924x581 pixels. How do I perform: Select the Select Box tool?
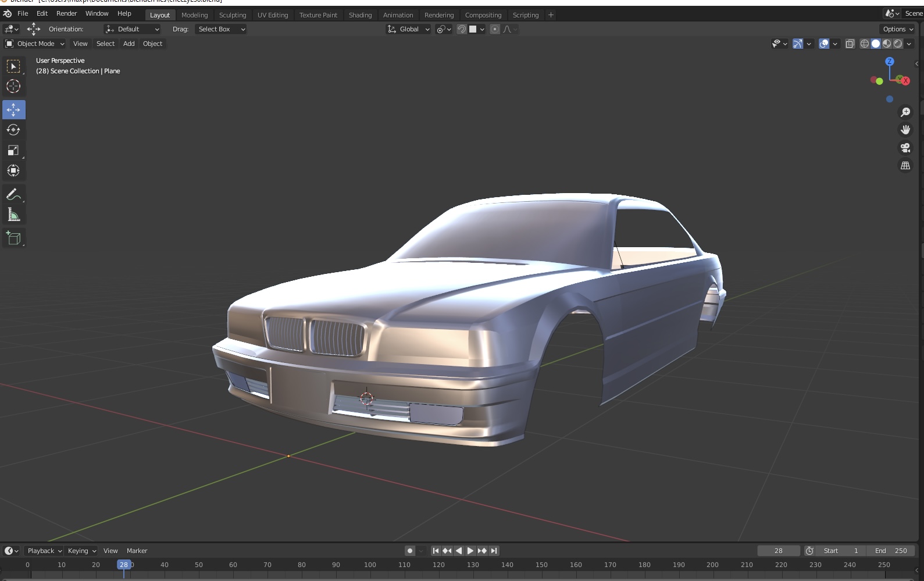coord(13,66)
